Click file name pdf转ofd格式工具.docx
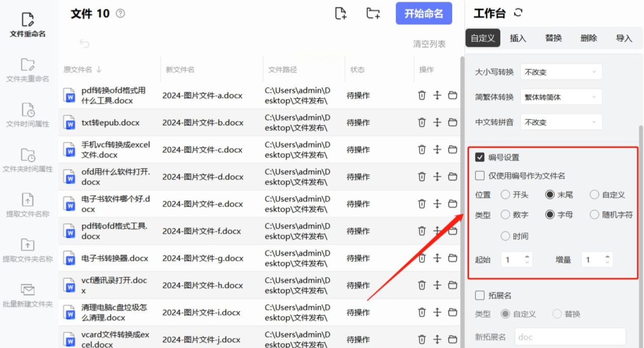 pos(114,231)
